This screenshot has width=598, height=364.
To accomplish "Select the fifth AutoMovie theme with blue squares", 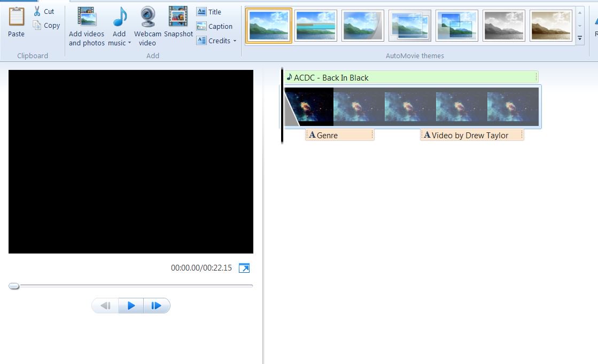I will 456,26.
